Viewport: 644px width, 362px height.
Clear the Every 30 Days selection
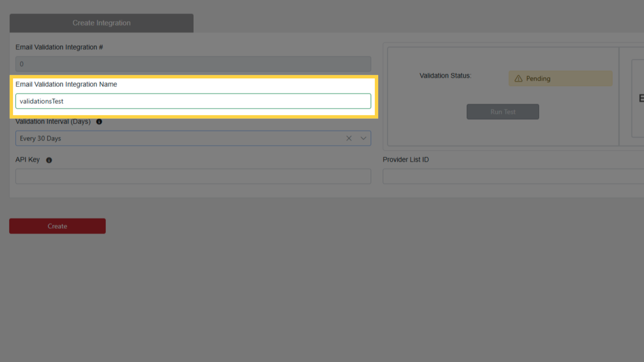click(349, 138)
